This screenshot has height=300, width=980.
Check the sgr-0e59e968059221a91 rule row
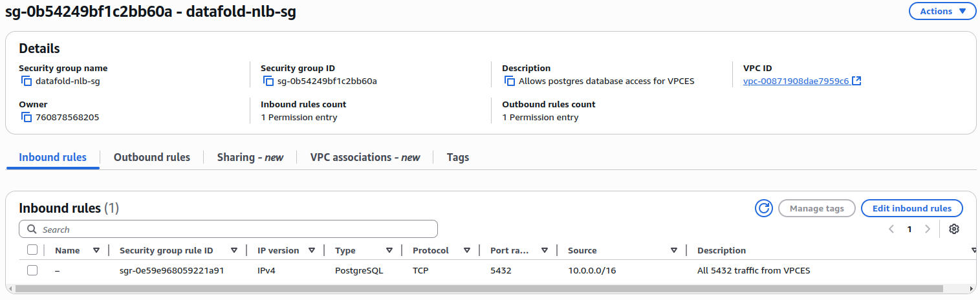coord(32,270)
